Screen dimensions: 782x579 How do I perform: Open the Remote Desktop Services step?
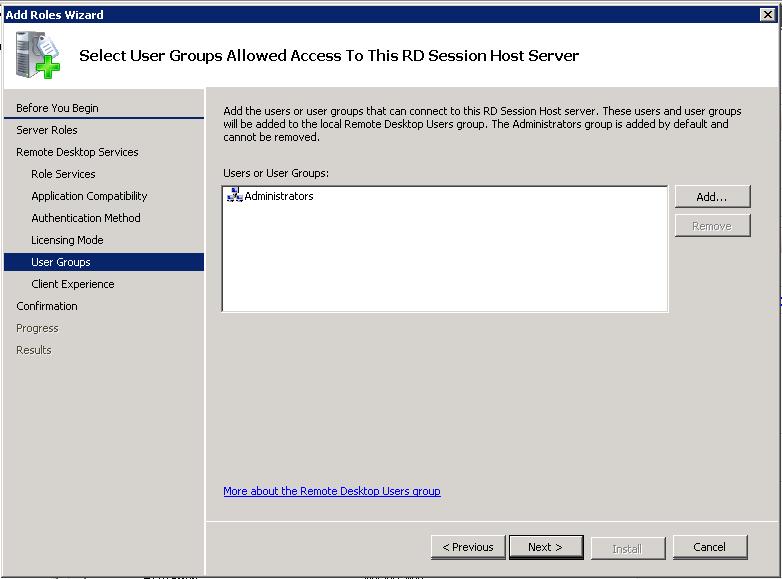pyautogui.click(x=77, y=152)
